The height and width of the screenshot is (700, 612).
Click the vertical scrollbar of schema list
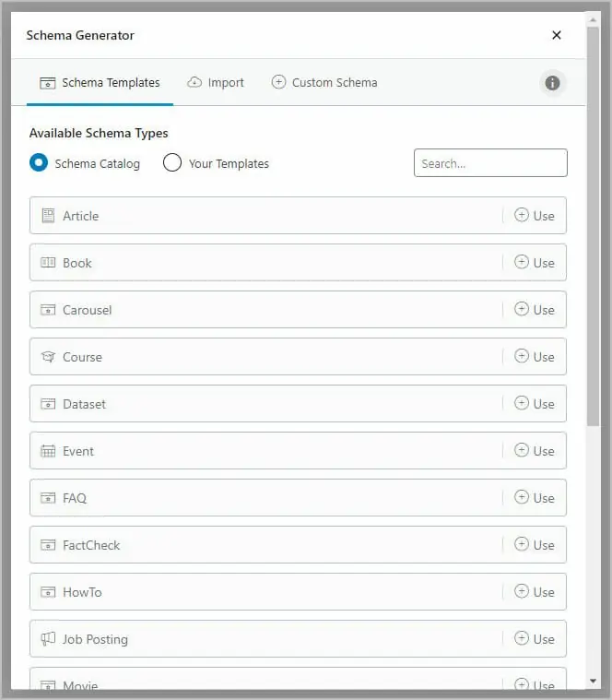(593, 277)
